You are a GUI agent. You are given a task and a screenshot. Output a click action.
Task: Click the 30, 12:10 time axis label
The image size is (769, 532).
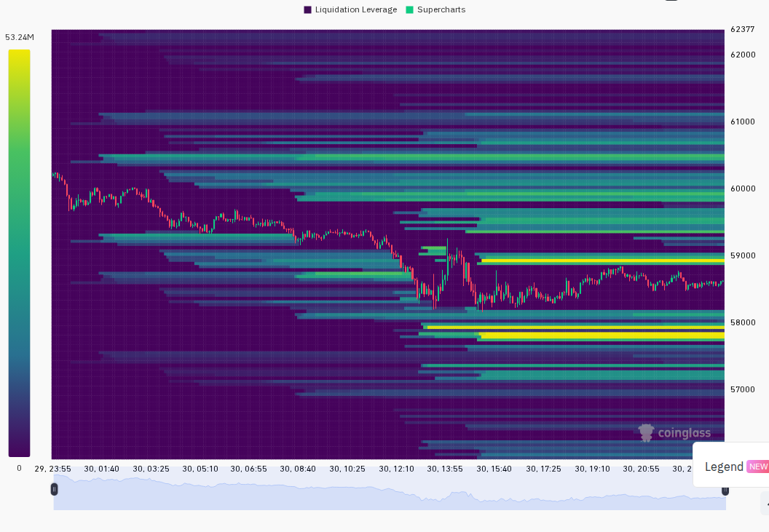[396, 469]
